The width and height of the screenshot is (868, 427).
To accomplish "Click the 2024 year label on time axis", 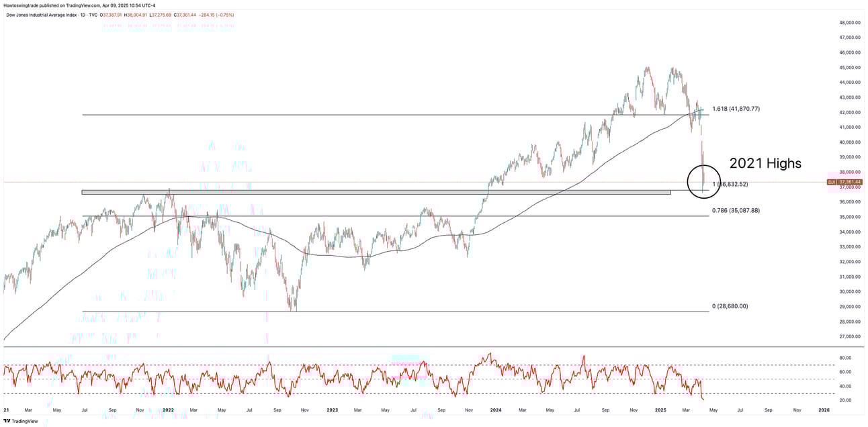I will (x=496, y=410).
